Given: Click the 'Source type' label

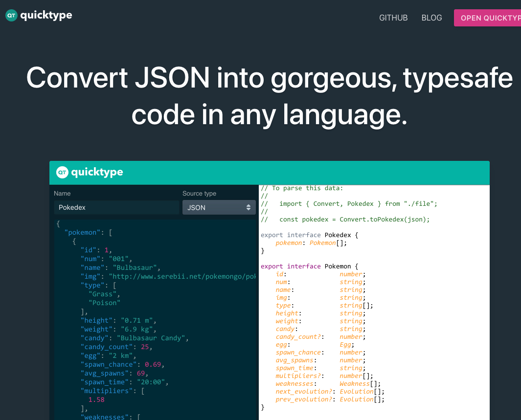Looking at the screenshot, I should [x=200, y=194].
